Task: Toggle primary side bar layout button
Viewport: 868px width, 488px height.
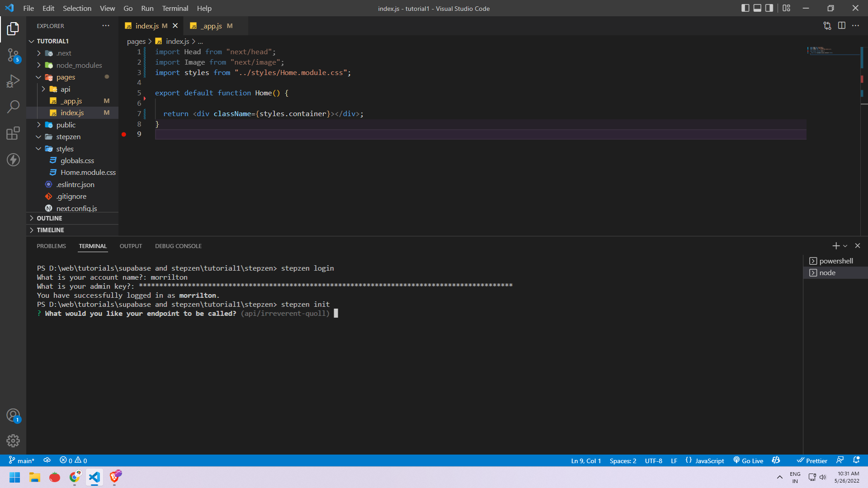Action: (745, 8)
